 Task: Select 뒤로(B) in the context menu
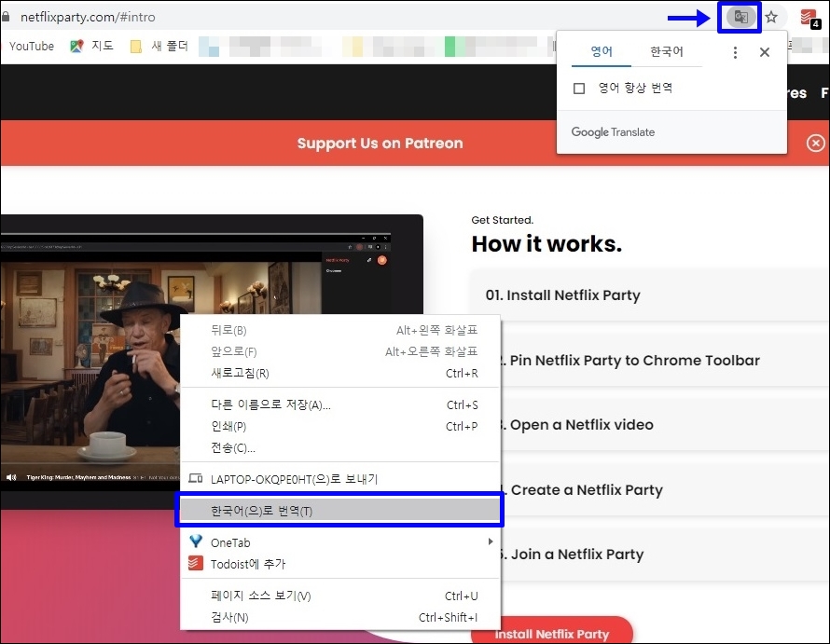pos(339,330)
